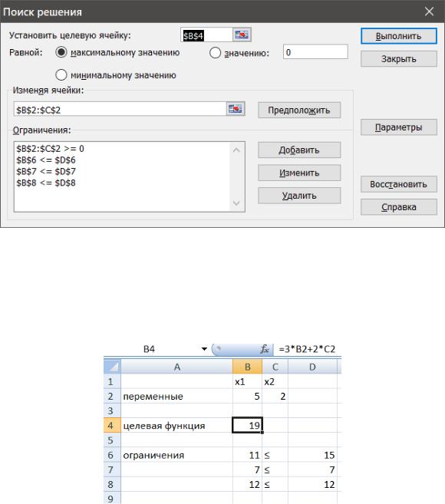
Task: Click cell переменные
Action: [x=176, y=396]
